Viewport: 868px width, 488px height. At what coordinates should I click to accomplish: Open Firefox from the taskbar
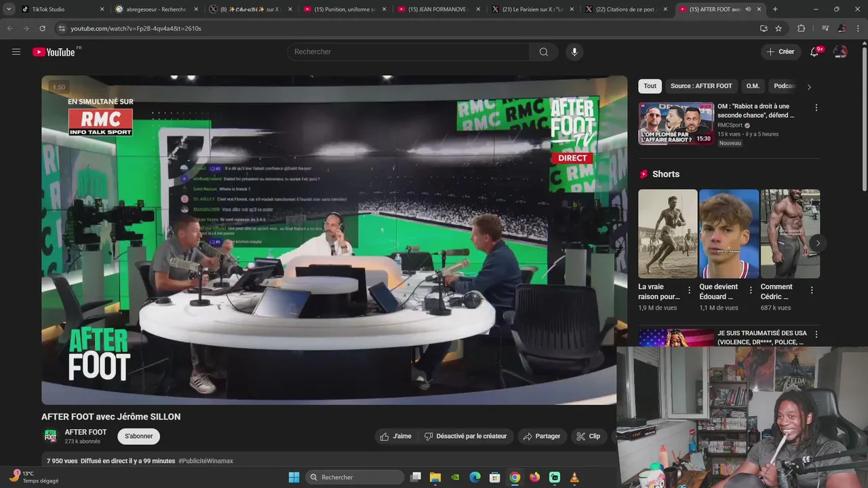pyautogui.click(x=535, y=477)
